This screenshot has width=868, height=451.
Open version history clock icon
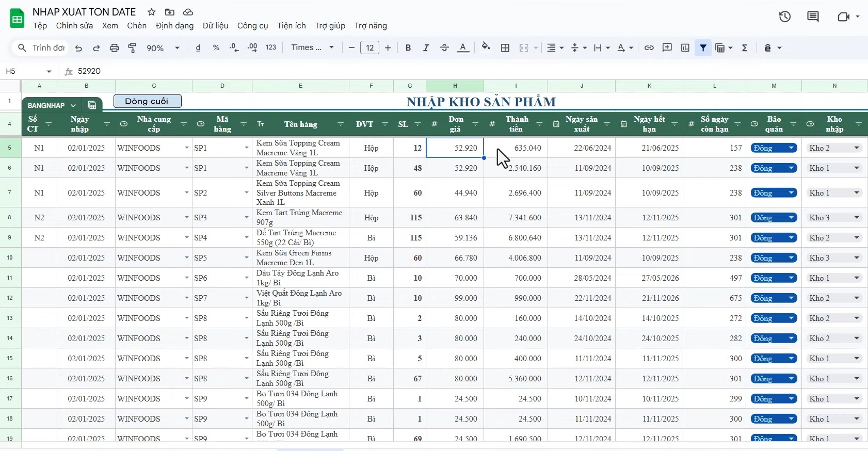[x=784, y=17]
